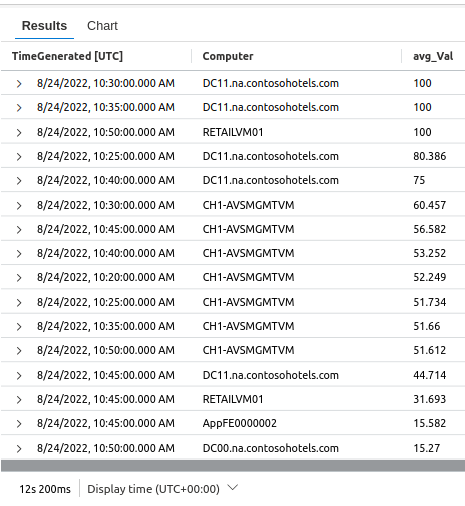This screenshot has width=465, height=506.
Task: Select the avg_Val value 52.249
Action: click(430, 277)
